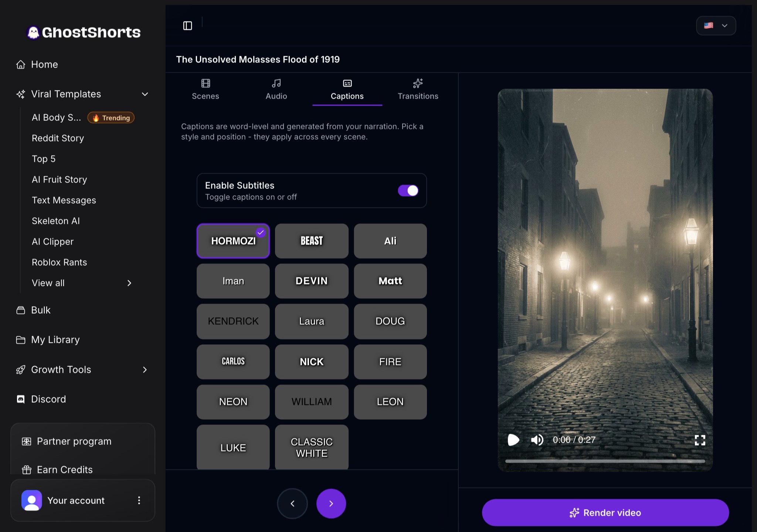
Task: Choose the DEVIN caption style
Action: click(312, 281)
